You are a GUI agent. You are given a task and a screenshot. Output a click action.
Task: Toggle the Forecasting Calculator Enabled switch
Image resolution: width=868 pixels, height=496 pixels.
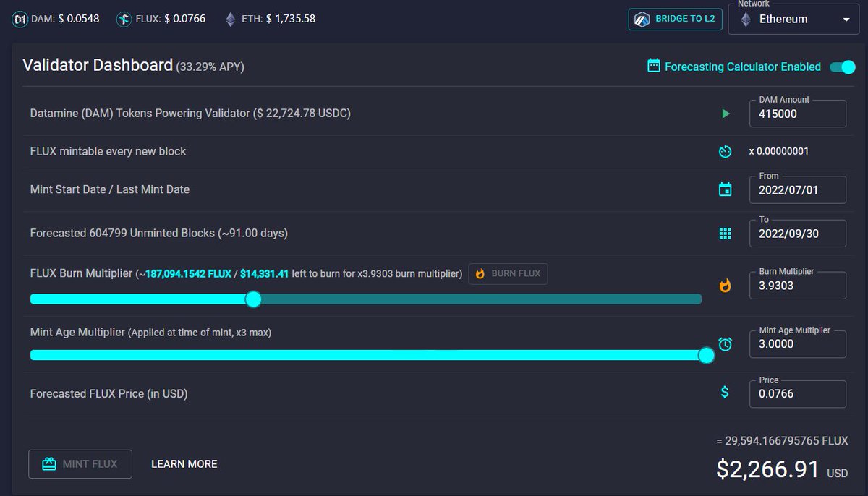(843, 67)
